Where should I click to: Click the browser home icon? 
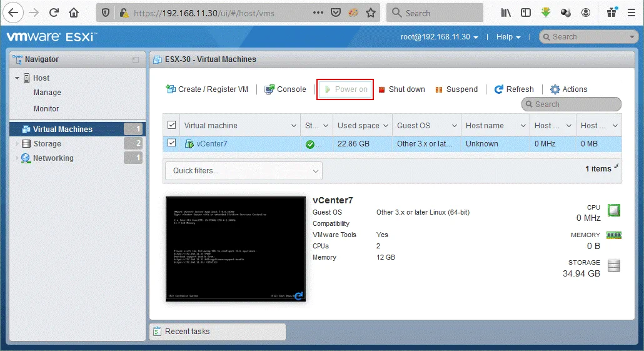coord(74,13)
